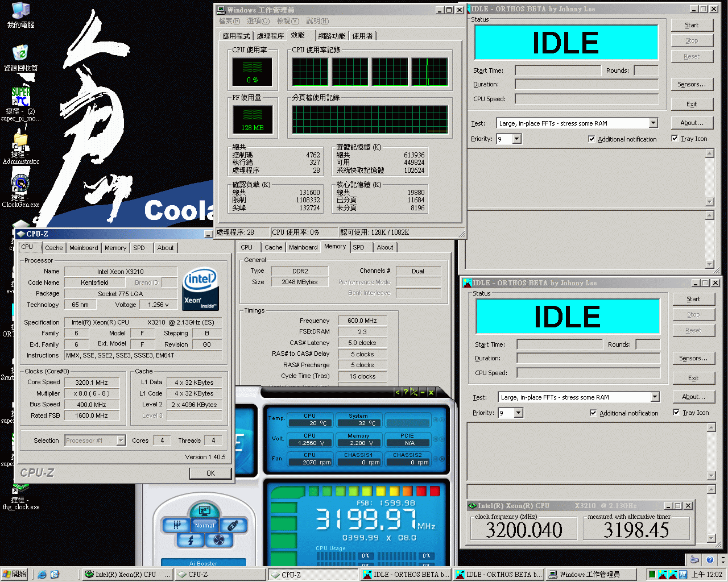This screenshot has height=582, width=728.
Task: Switch to the 網路功能 tab in Task Manager
Action: tap(332, 36)
